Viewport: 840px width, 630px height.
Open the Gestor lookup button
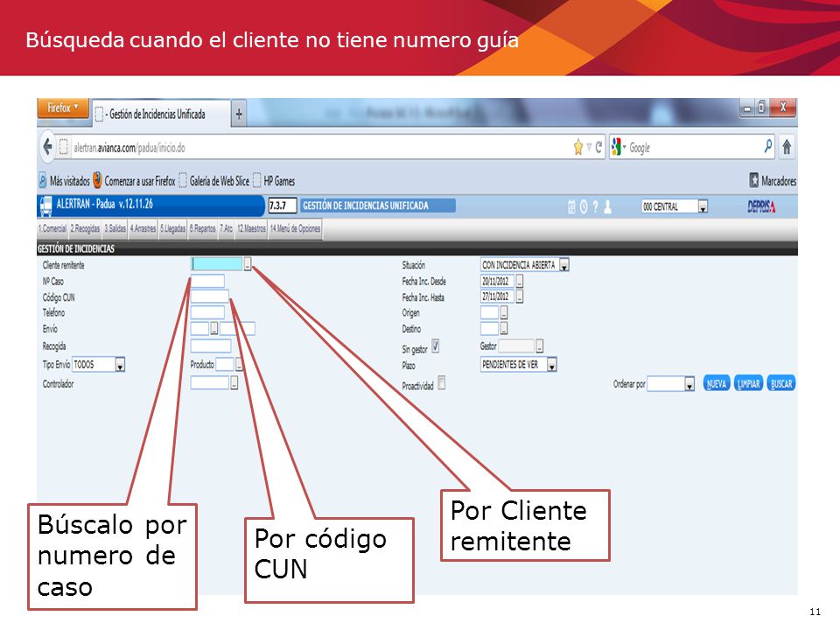[x=540, y=346]
